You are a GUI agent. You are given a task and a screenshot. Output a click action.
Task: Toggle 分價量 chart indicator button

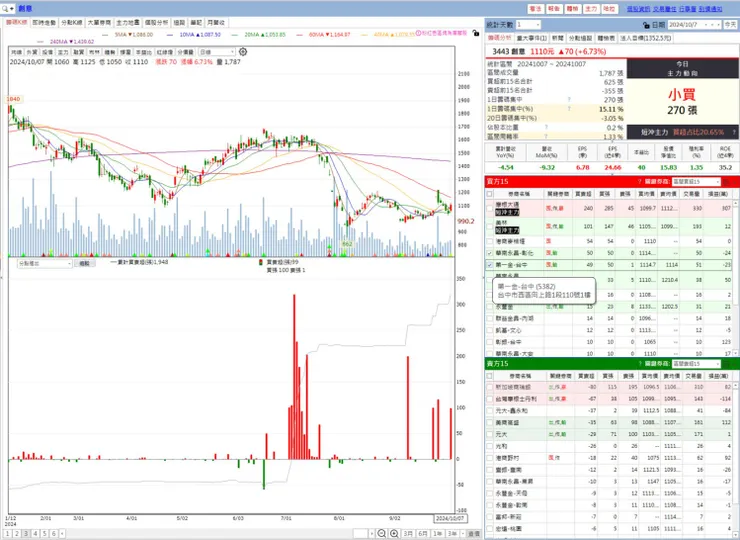pos(185,52)
